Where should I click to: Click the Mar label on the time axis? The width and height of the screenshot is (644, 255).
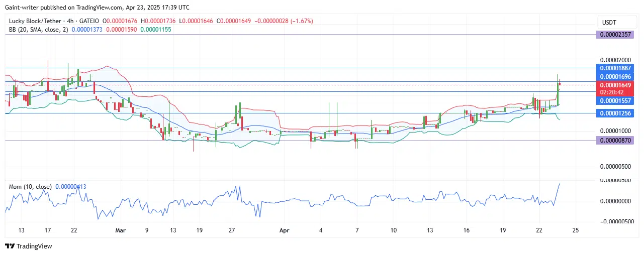[x=120, y=230]
